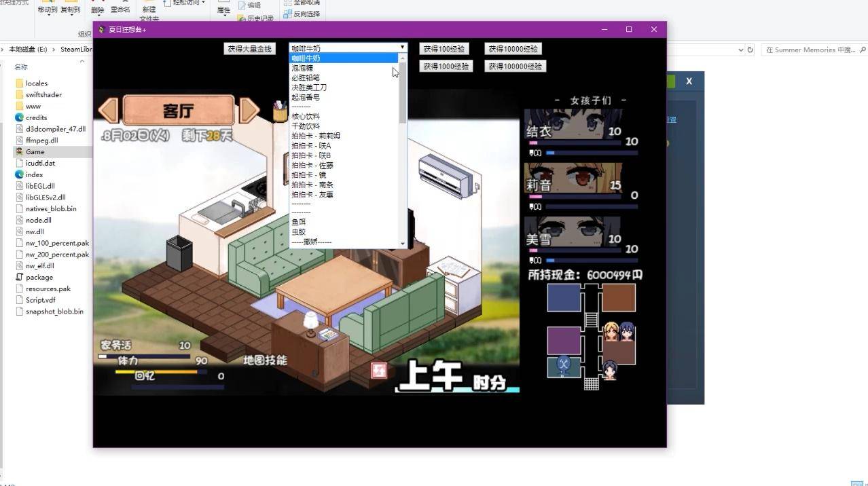
Task: Click the red skip icon left of 上午
Action: (378, 371)
